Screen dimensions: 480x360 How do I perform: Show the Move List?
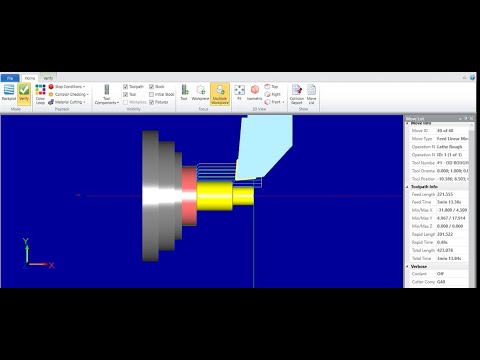click(x=311, y=94)
